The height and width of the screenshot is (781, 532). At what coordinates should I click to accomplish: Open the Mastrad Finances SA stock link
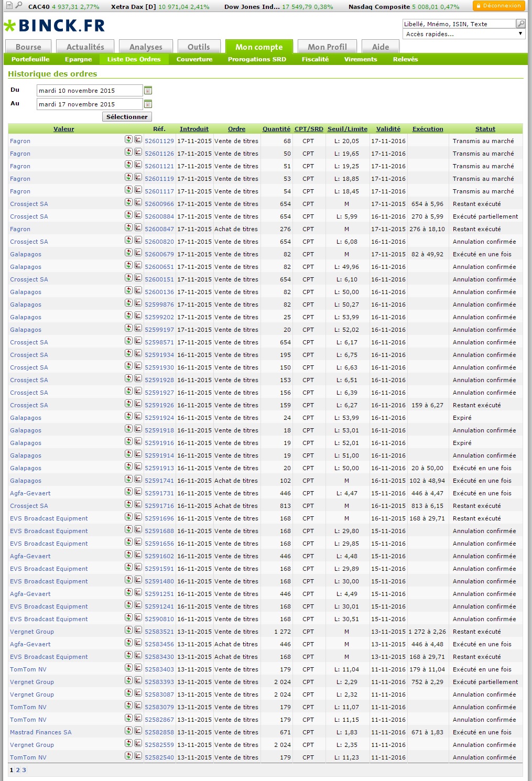(41, 732)
